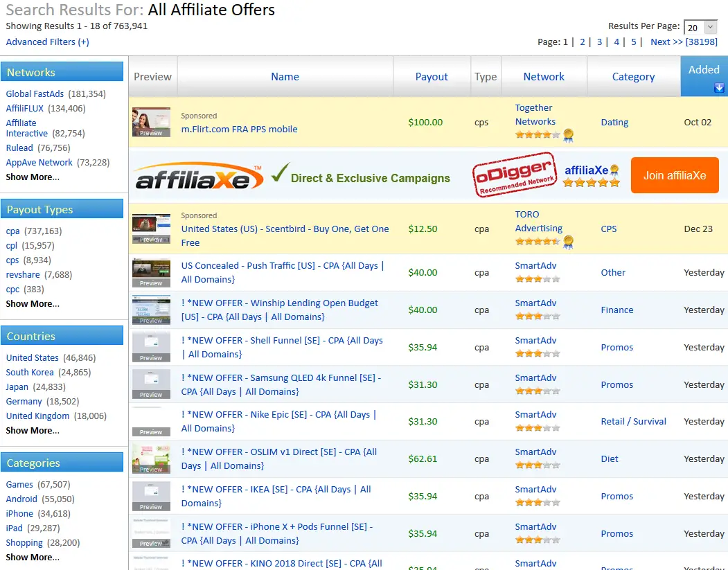Filter by cpl payout type
This screenshot has height=570, width=728.
(12, 246)
